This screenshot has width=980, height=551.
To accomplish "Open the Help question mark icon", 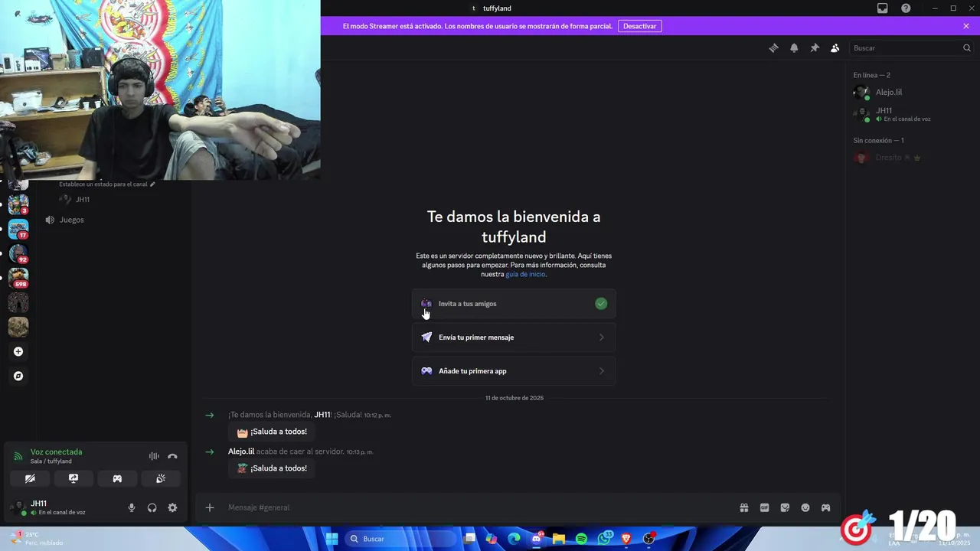I will (906, 8).
